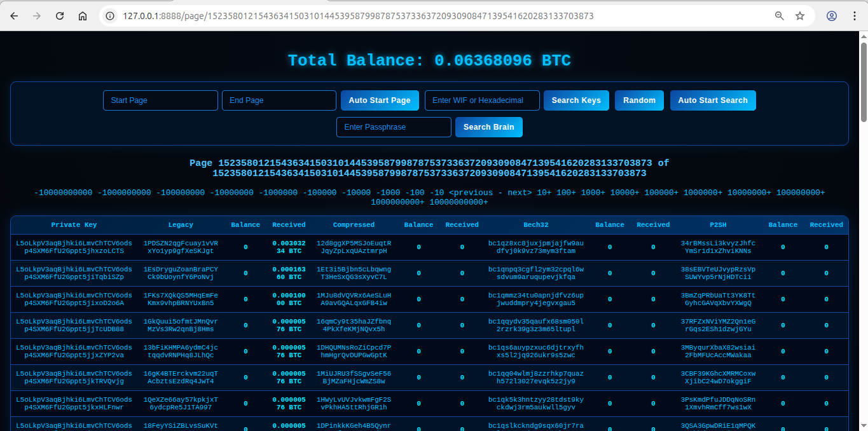
Task: Click the browser back navigation arrow
Action: 14,16
